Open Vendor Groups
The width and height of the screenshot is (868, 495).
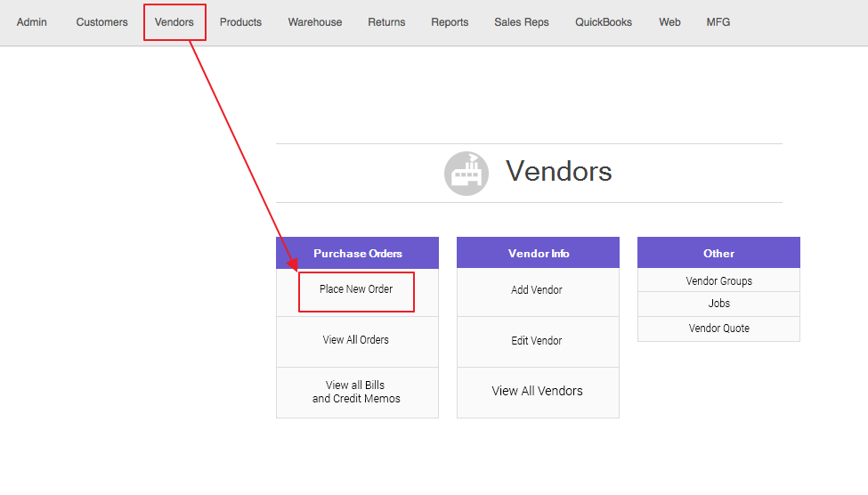point(718,281)
